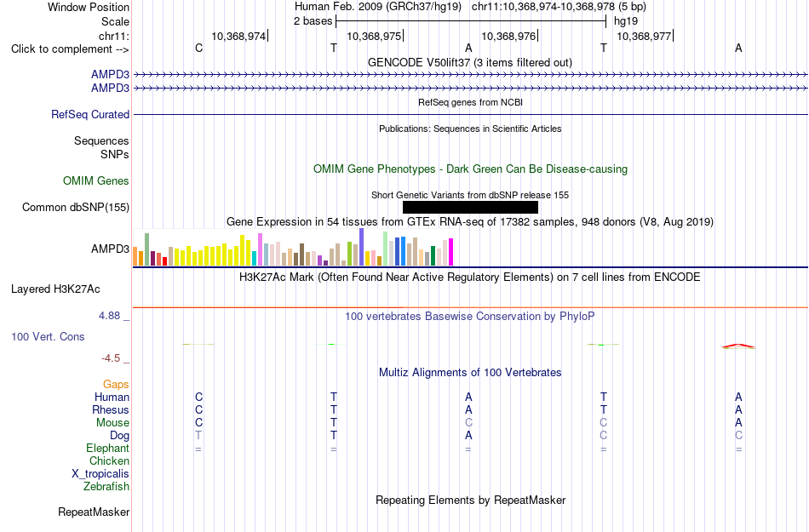Open the RepeatMasker track label
The width and height of the screenshot is (809, 532).
pyautogui.click(x=94, y=512)
